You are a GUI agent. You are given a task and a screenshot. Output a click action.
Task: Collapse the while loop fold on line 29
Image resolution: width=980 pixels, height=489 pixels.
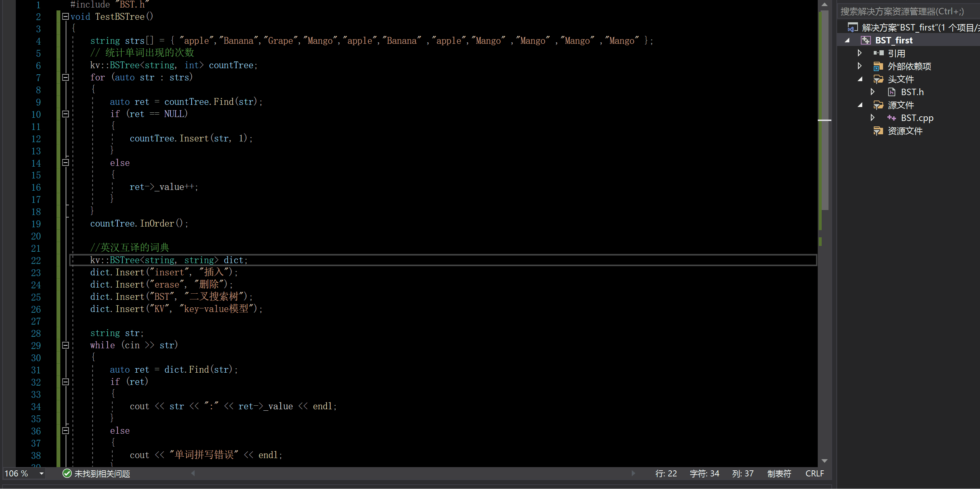[65, 345]
